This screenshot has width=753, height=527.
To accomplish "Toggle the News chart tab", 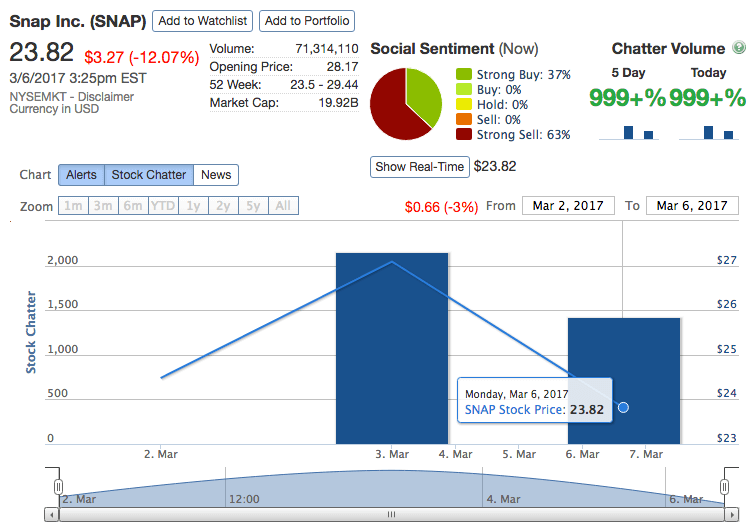I will [x=216, y=175].
